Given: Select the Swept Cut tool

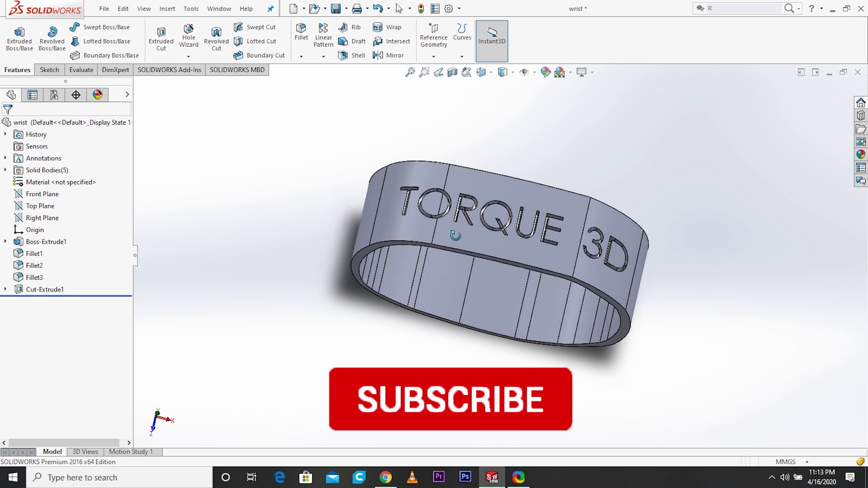Looking at the screenshot, I should tap(255, 27).
